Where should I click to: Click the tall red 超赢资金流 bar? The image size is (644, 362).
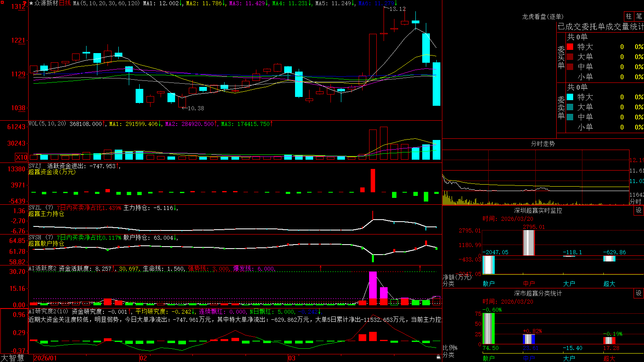(x=373, y=181)
